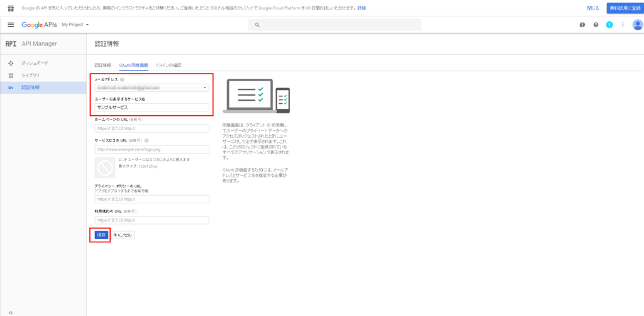The height and width of the screenshot is (316, 644).
Task: Open the help question mark icon
Action: 596,25
